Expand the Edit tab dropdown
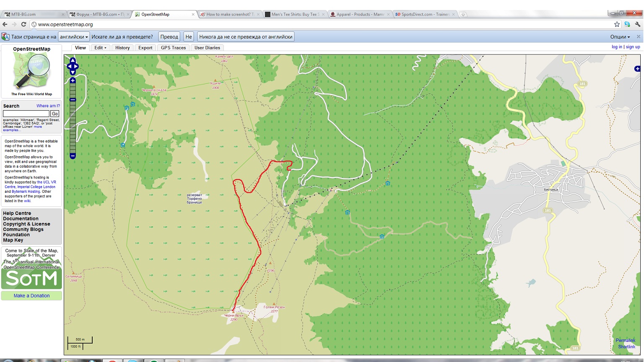 tap(100, 48)
